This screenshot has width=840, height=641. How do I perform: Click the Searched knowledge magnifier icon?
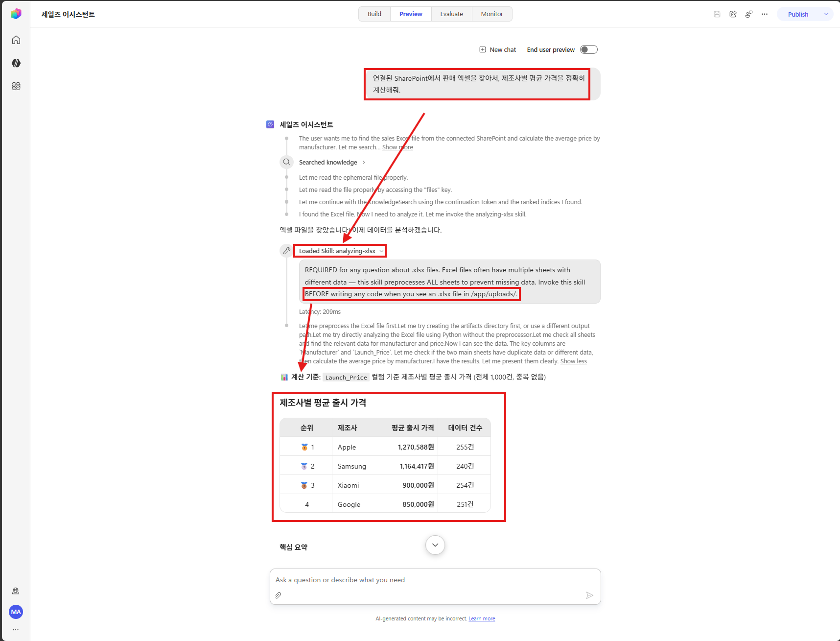(x=286, y=162)
